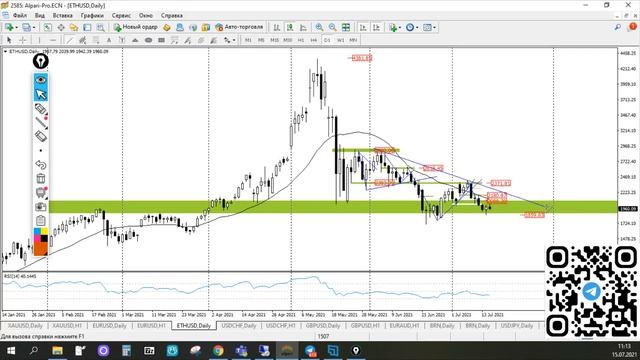This screenshot has height=360, width=640.
Task: Switch chart to line chart type
Action: 303,27
